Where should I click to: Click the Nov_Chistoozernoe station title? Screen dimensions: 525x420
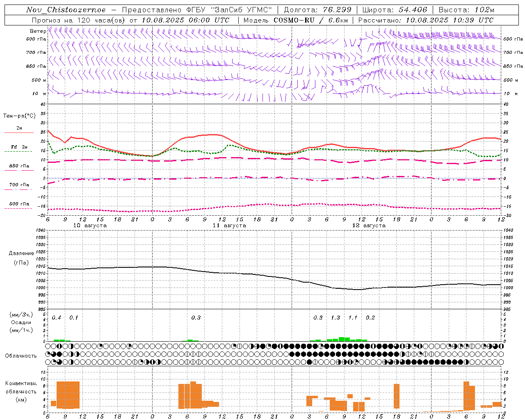click(x=66, y=10)
